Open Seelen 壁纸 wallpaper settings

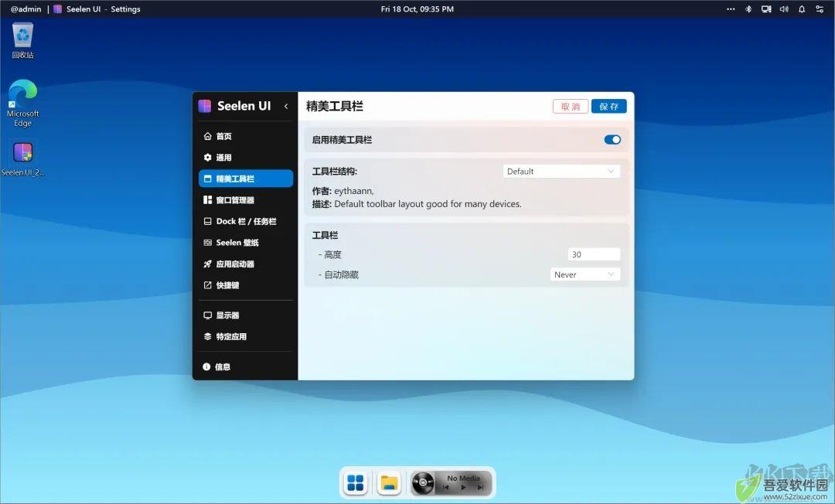(246, 243)
